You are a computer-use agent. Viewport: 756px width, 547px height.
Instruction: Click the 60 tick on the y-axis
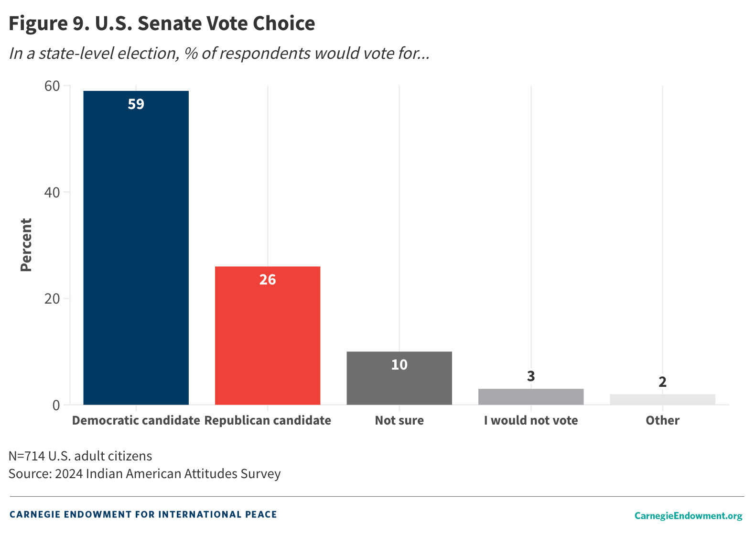click(52, 86)
